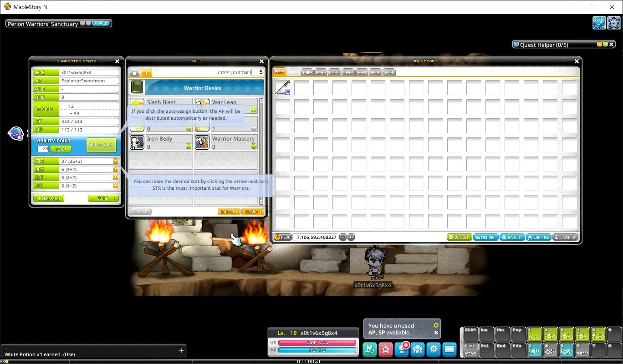Reset ability points with the Reset button
The image size is (623, 364).
[x=61, y=149]
